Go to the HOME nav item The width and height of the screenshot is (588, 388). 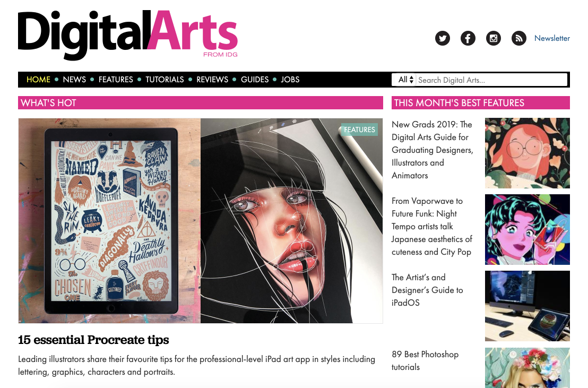pos(38,80)
